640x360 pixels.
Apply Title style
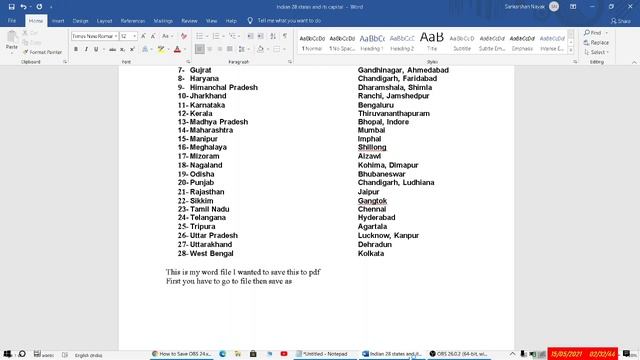coord(431,42)
